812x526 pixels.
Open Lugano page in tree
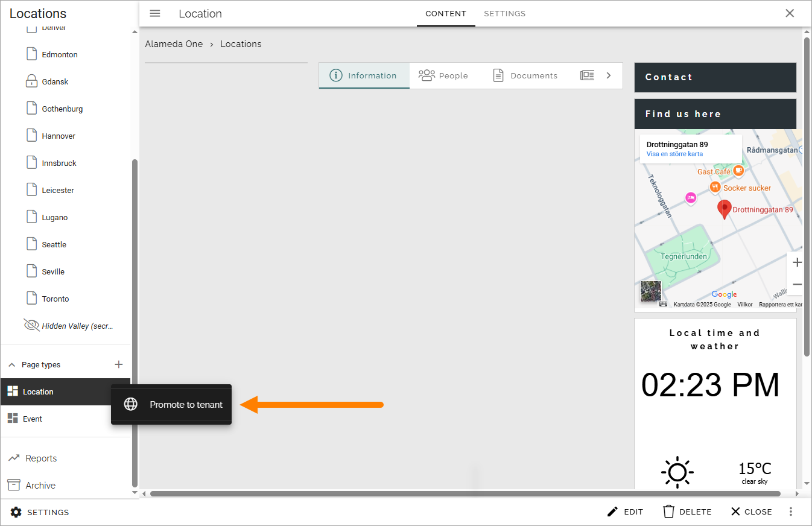pyautogui.click(x=55, y=217)
